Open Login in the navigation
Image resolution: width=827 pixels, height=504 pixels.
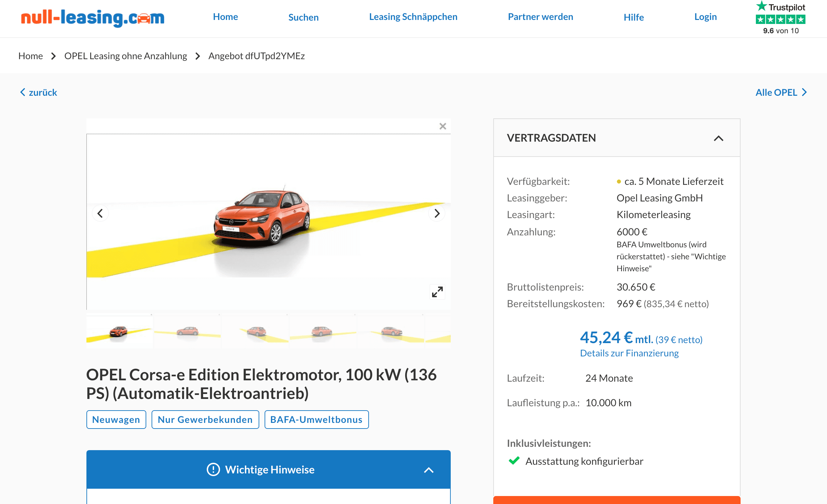click(x=705, y=17)
